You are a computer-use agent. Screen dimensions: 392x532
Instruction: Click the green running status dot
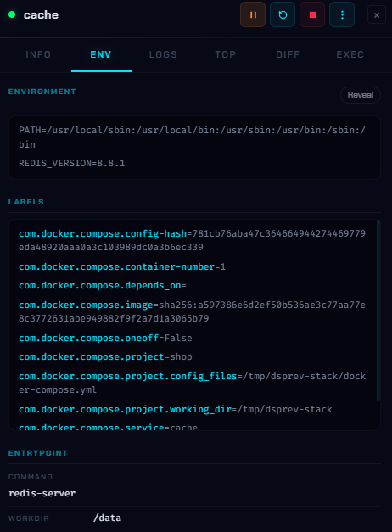(x=12, y=14)
